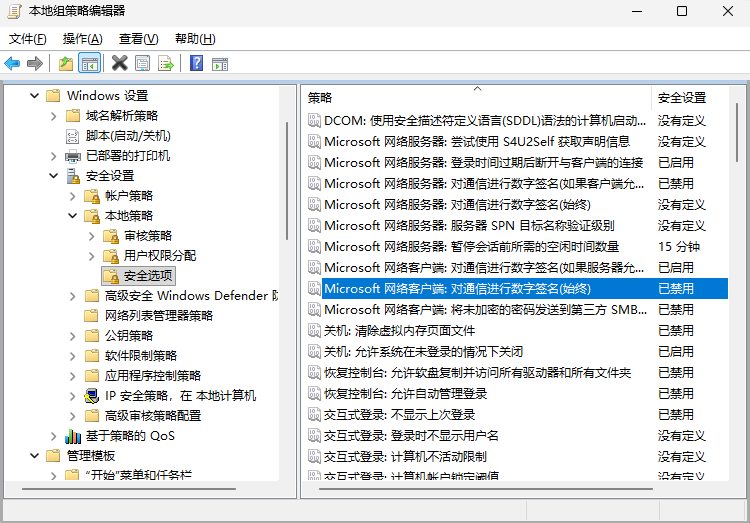Click the 安全设置 column header
The image size is (750, 523).
(682, 98)
